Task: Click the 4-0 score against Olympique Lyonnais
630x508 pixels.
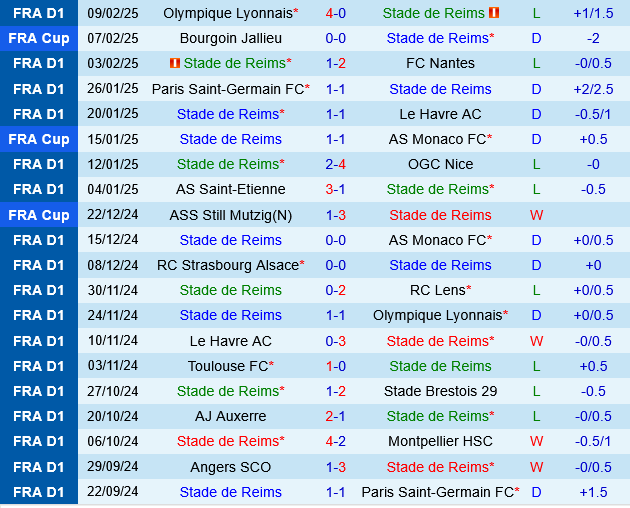Action: (x=336, y=13)
